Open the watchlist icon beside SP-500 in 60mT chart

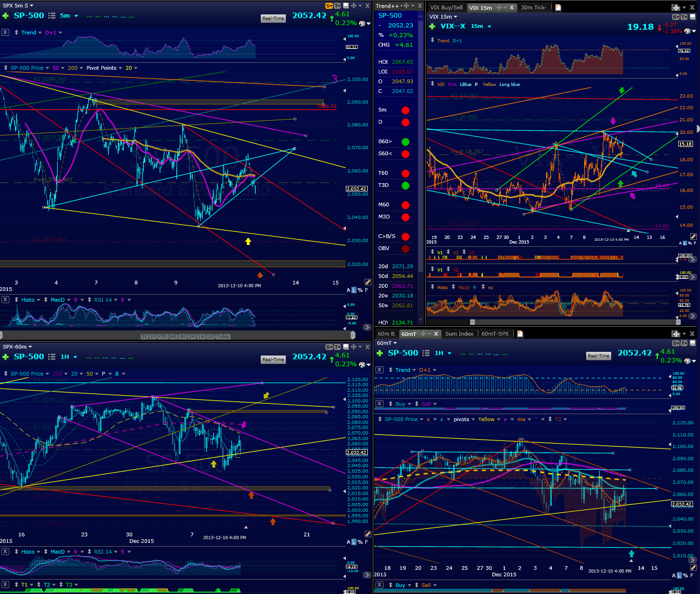[426, 353]
